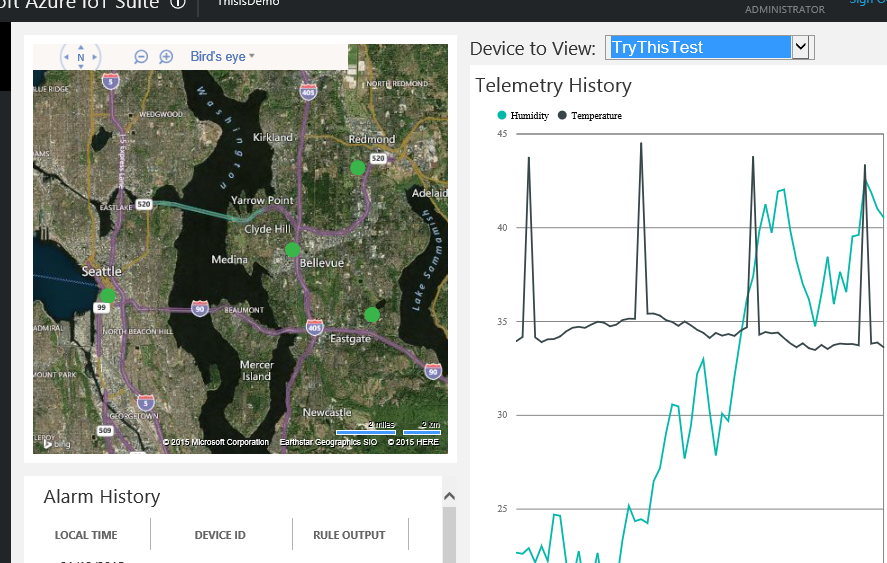Image resolution: width=887 pixels, height=563 pixels.
Task: Click the Kirkland label on the map
Action: tap(273, 137)
